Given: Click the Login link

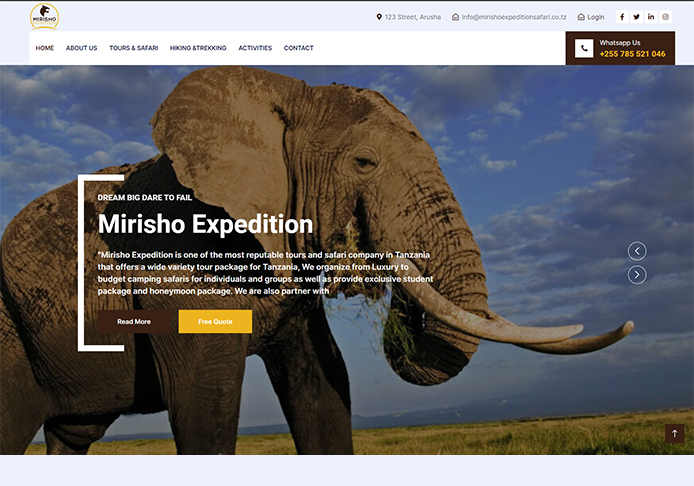Looking at the screenshot, I should coord(596,17).
